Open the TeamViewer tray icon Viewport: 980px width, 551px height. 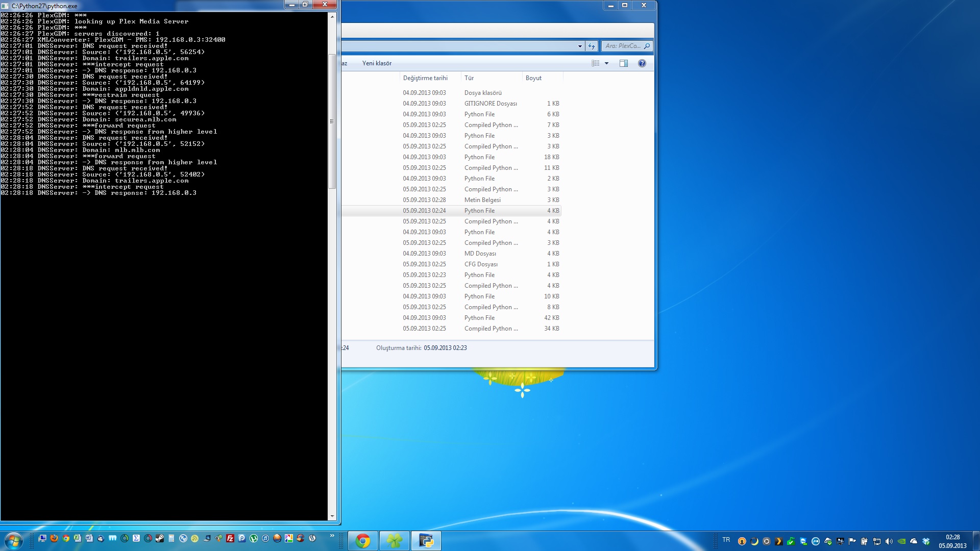click(803, 541)
